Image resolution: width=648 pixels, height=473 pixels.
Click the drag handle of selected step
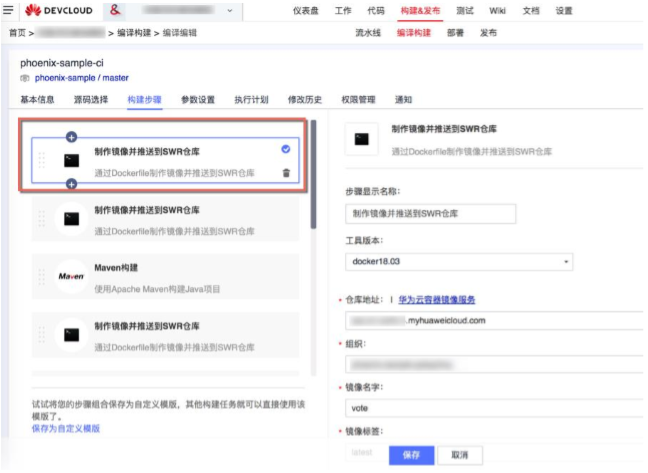coord(41,160)
